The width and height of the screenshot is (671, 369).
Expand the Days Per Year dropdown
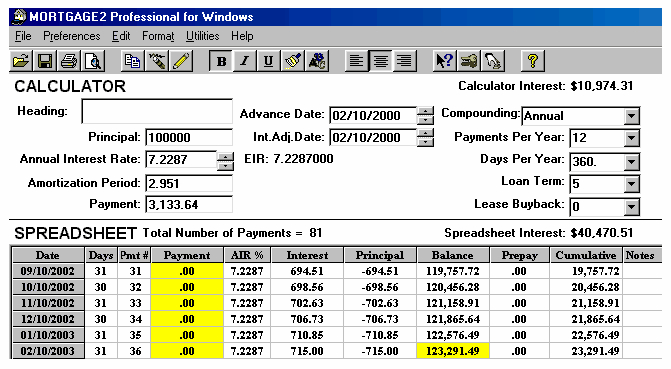coord(631,162)
